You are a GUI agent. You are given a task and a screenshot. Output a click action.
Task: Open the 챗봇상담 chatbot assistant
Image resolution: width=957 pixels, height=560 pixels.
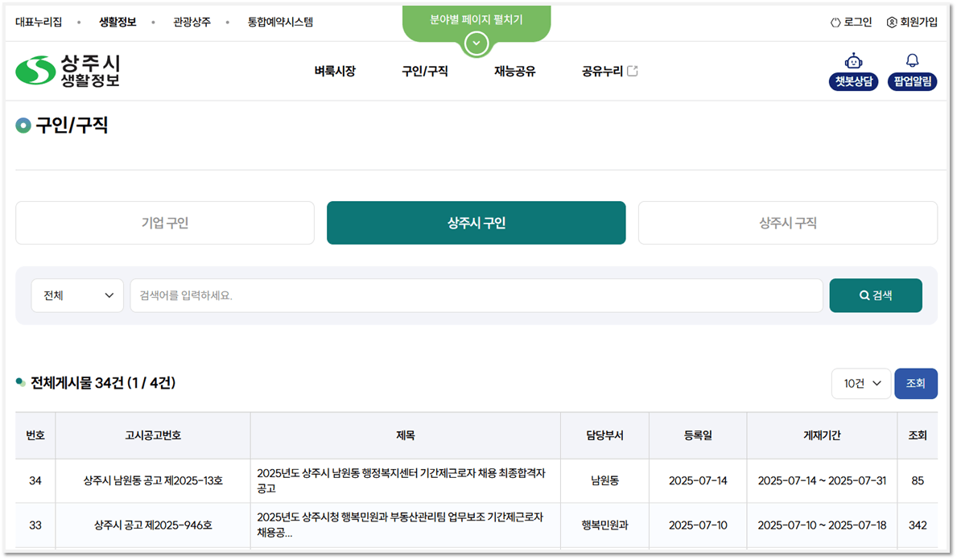point(853,71)
